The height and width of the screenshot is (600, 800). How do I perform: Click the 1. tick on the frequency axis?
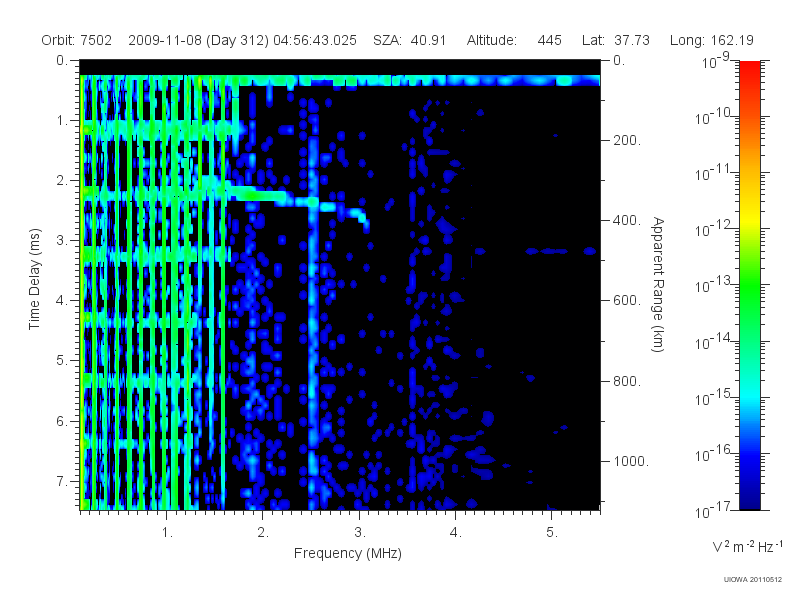167,533
